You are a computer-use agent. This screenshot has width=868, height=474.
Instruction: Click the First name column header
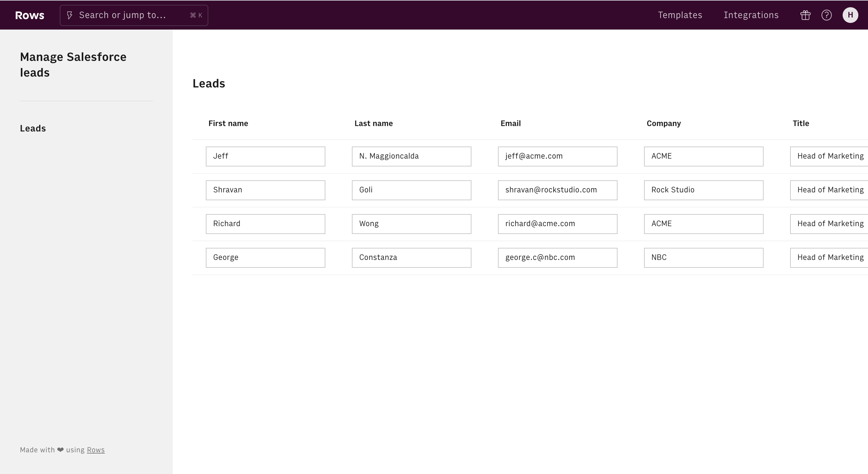coord(228,123)
